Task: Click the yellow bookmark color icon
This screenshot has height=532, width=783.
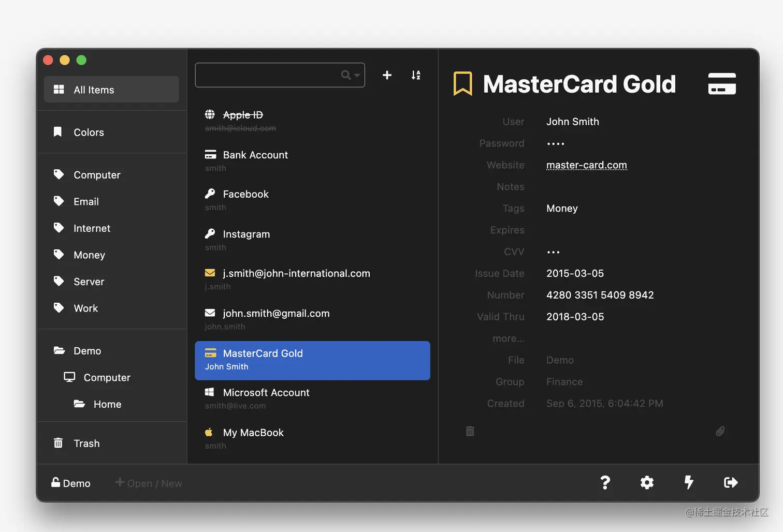Action: point(462,83)
